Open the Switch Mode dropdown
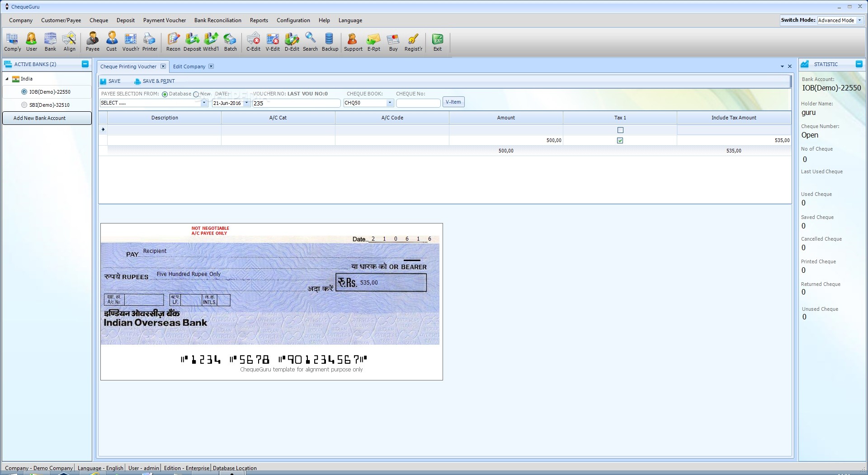868x475 pixels. tap(859, 20)
